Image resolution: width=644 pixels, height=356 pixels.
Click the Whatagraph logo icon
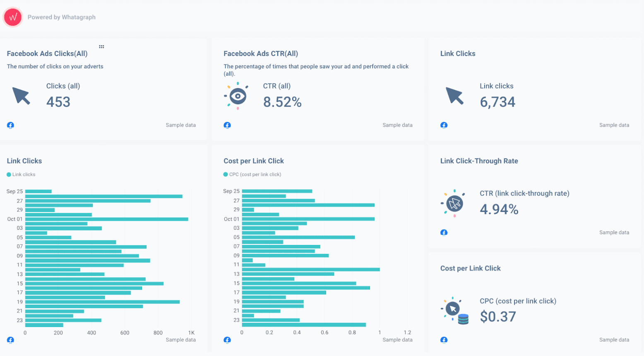click(12, 17)
